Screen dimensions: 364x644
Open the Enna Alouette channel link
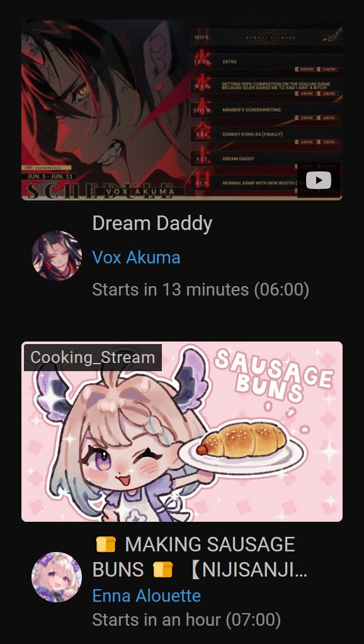147,595
